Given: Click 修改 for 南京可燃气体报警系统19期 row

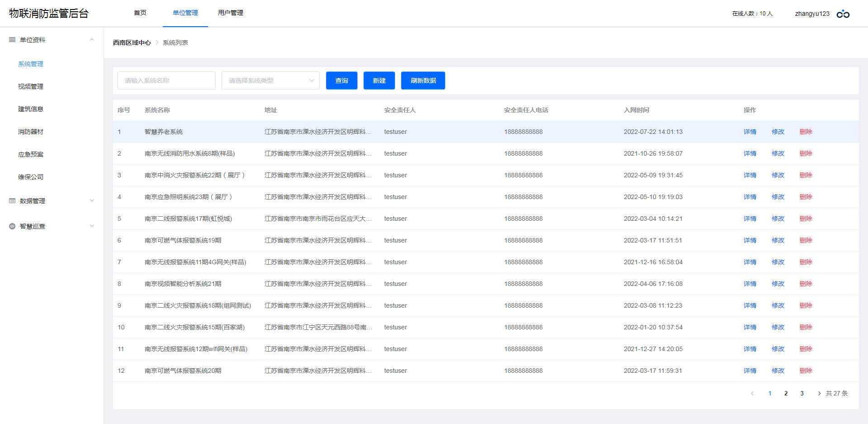Looking at the screenshot, I should pyautogui.click(x=778, y=240).
